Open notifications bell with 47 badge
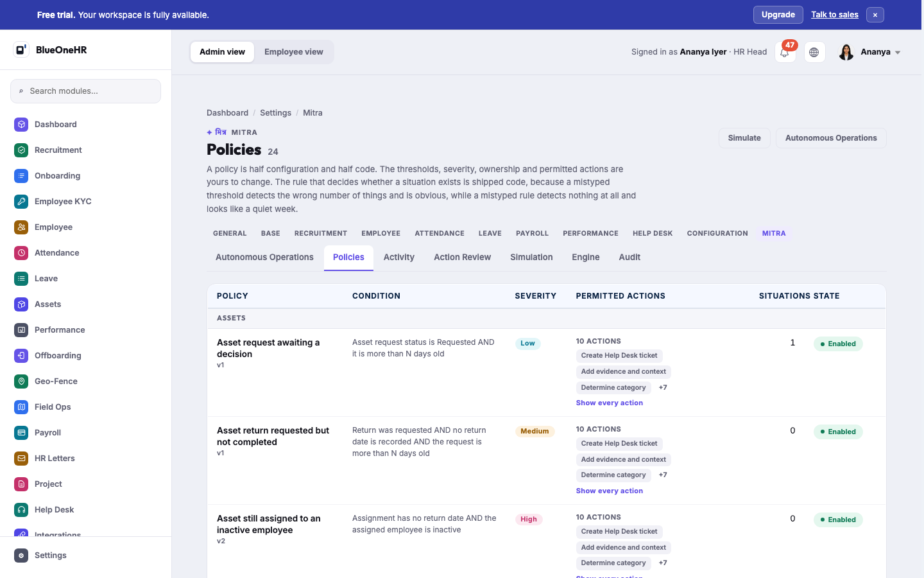 (785, 52)
